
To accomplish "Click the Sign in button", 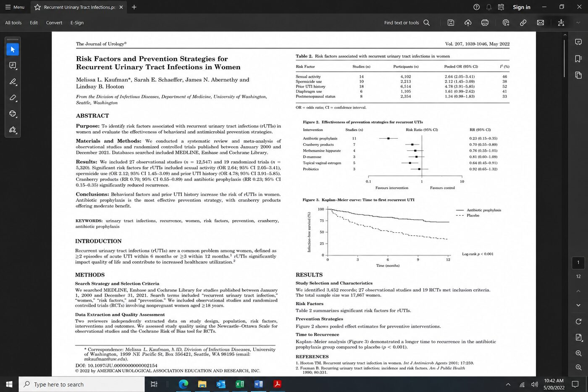I will click(x=522, y=7).
